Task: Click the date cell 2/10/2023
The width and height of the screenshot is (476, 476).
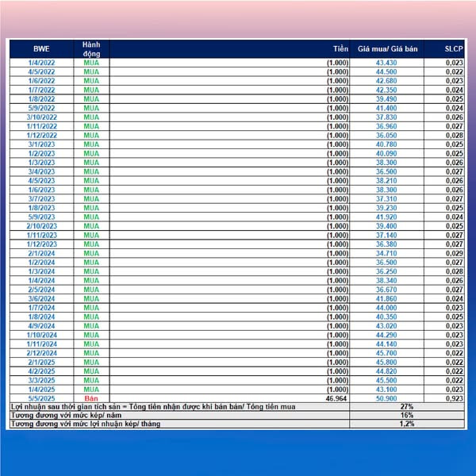Action: coord(41,226)
